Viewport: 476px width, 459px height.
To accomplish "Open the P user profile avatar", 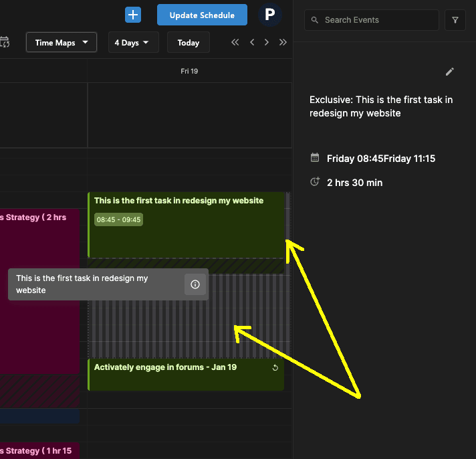I will (x=270, y=15).
